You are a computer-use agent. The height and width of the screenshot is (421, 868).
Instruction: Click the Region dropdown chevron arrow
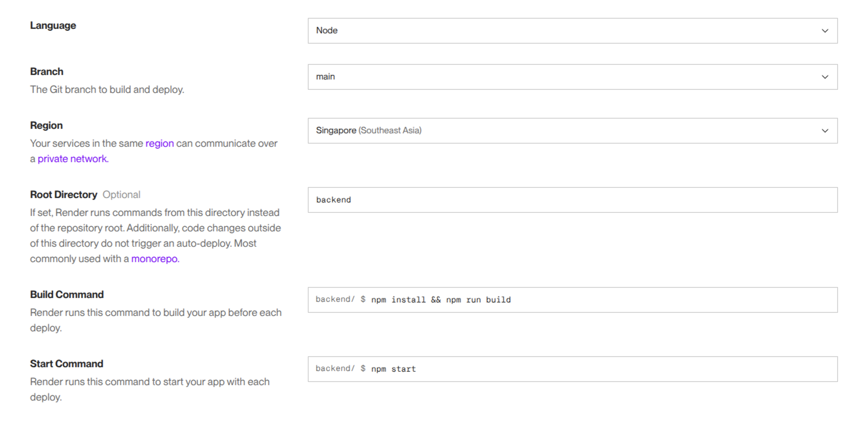824,130
